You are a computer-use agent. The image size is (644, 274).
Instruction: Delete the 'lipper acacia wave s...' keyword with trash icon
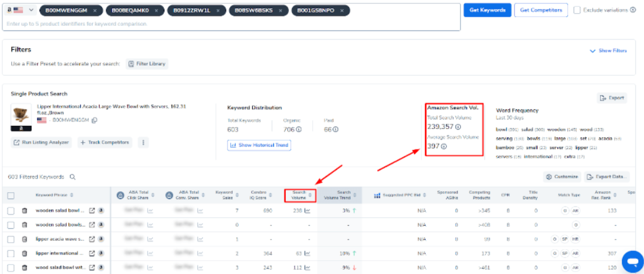pyautogui.click(x=24, y=239)
